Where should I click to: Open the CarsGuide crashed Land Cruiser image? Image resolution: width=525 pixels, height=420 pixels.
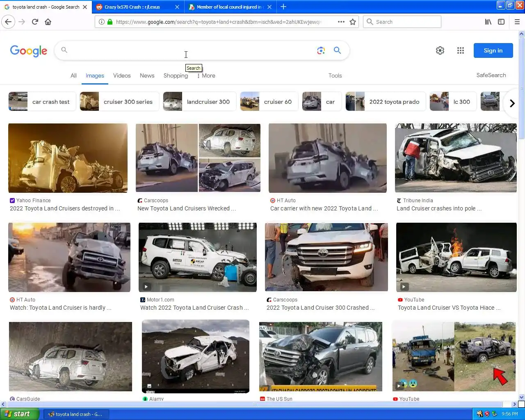(x=71, y=356)
